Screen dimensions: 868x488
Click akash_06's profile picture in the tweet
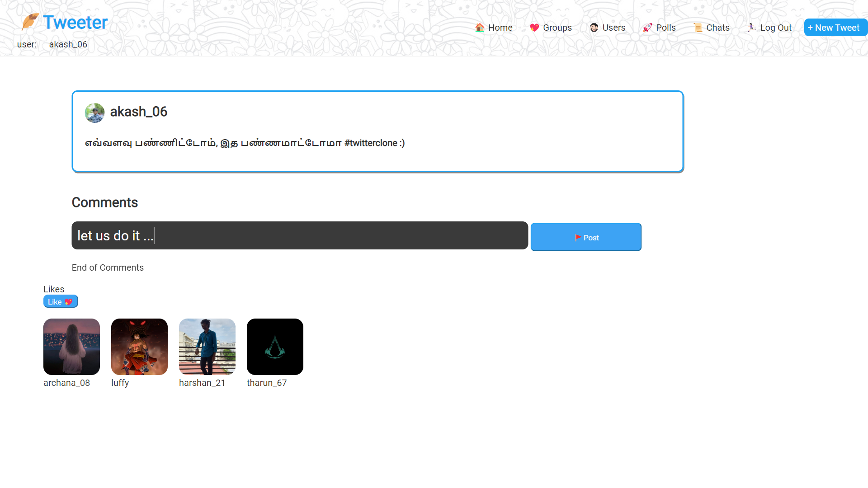[x=94, y=113]
